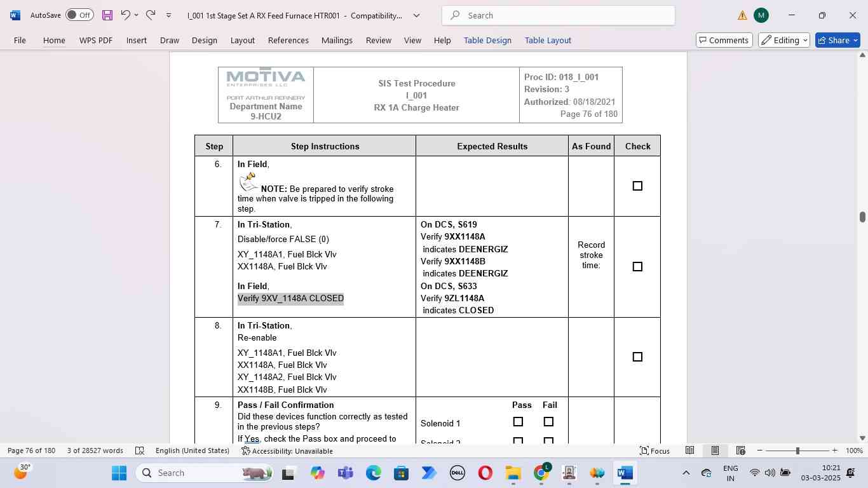The width and height of the screenshot is (868, 488).
Task: Expand the document title dropdown chevron
Action: click(x=416, y=15)
